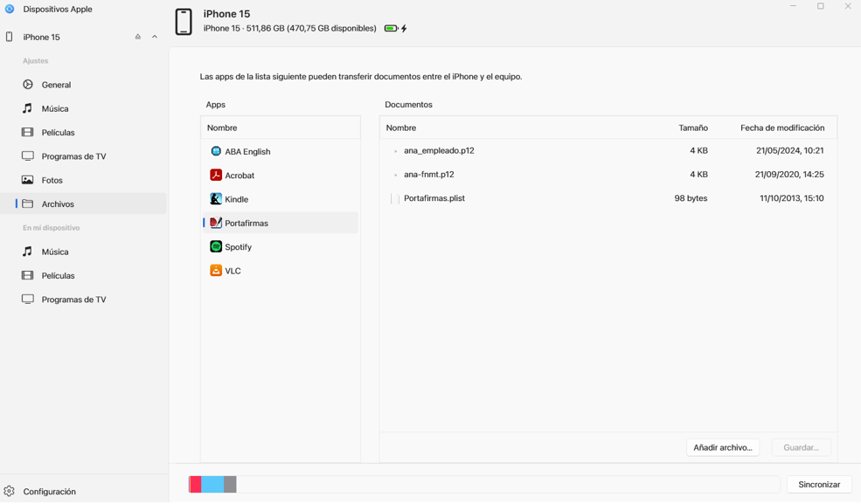This screenshot has width=861, height=504.
Task: Open the Configuración label at bottom
Action: [x=50, y=492]
